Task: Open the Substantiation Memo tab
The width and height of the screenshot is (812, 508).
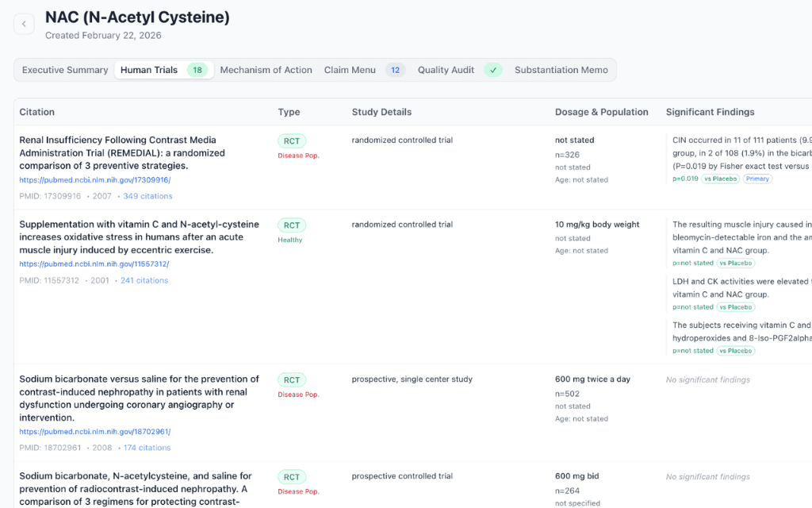Action: (561, 70)
